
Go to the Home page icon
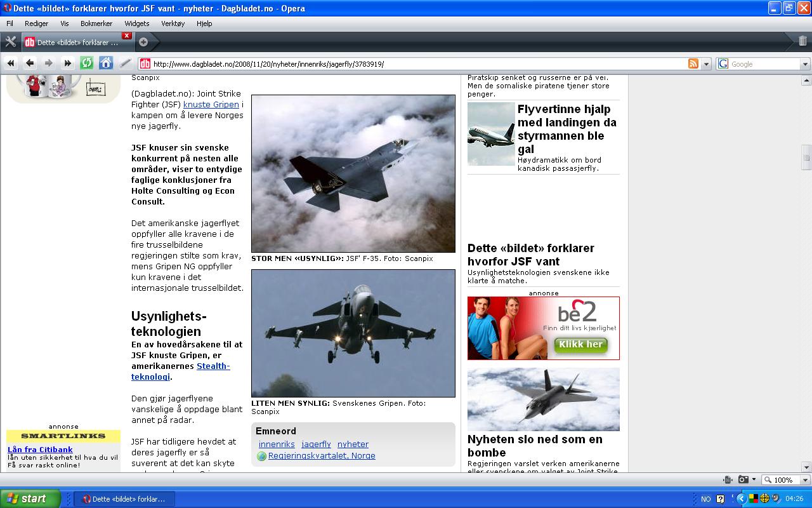pos(106,63)
